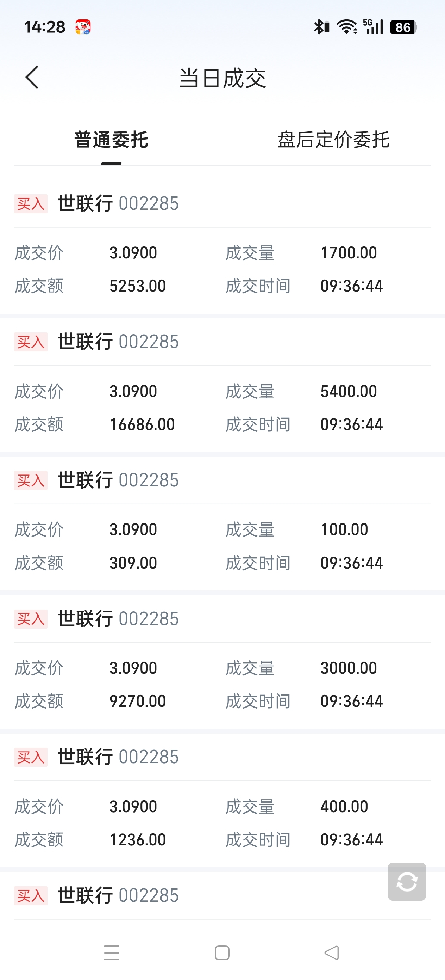445x980 pixels.
Task: Tap the red app notification icon
Action: (x=83, y=27)
